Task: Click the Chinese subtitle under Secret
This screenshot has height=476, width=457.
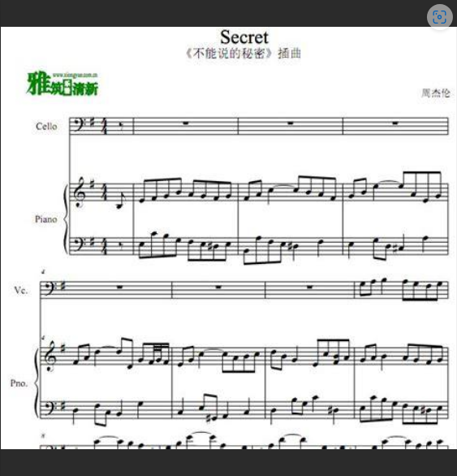Action: [244, 54]
